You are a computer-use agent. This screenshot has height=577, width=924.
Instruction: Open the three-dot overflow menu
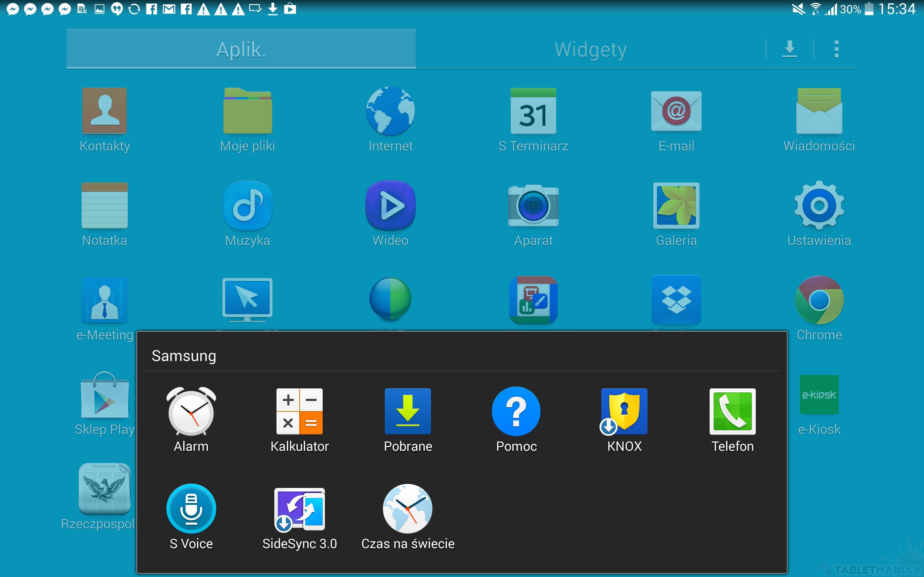click(836, 49)
